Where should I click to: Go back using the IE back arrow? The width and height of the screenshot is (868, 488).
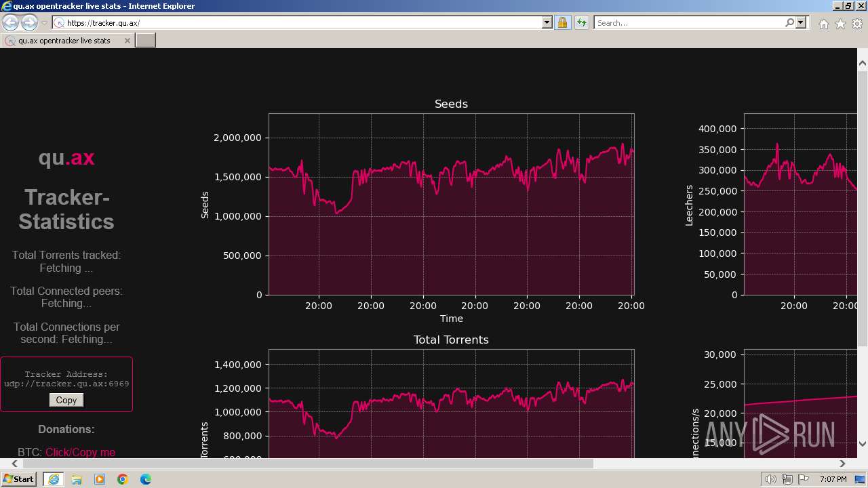(x=11, y=23)
